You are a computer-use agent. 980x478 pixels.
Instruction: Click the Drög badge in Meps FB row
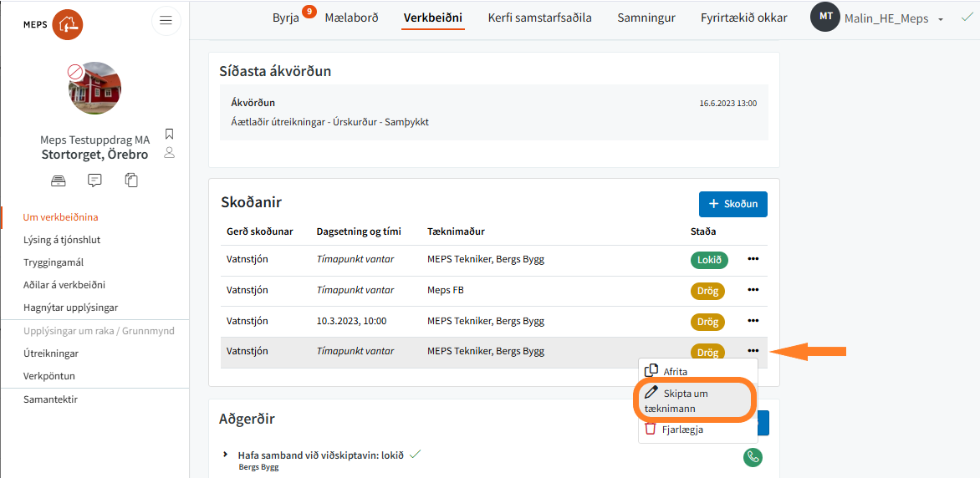[x=707, y=291]
